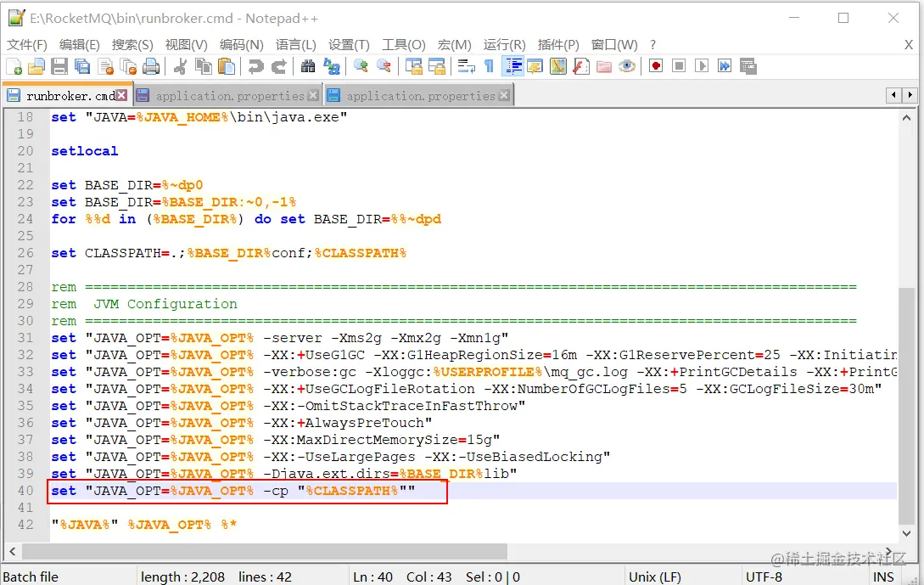Click the Open file toolbar icon
The image size is (924, 585).
click(36, 66)
